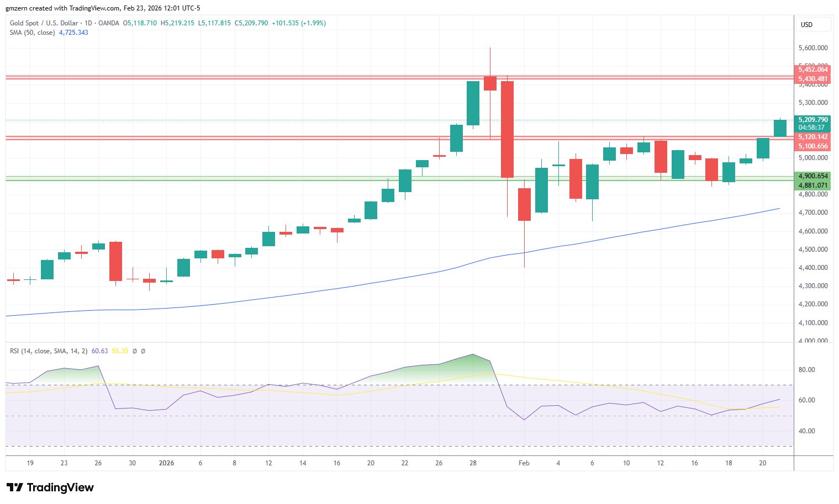839x504 pixels.
Task: Click the 04:58:37 bar countdown label
Action: tap(811, 128)
